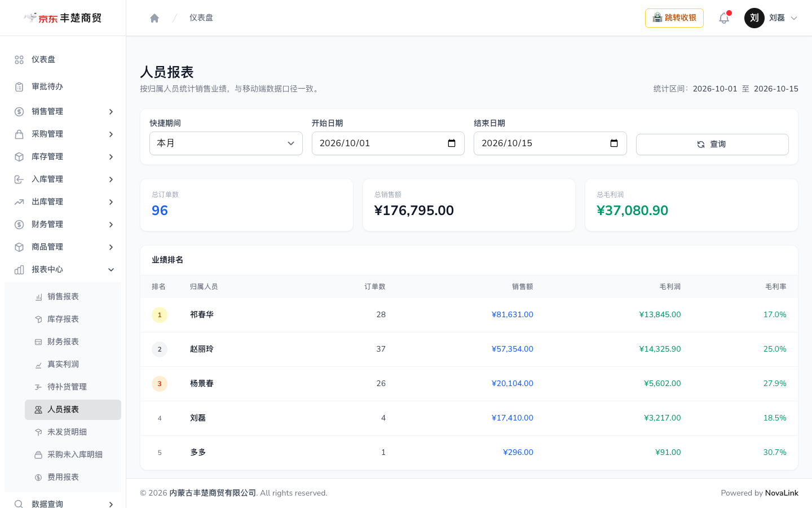Open user menu arrow beside 刘磊

pos(794,18)
